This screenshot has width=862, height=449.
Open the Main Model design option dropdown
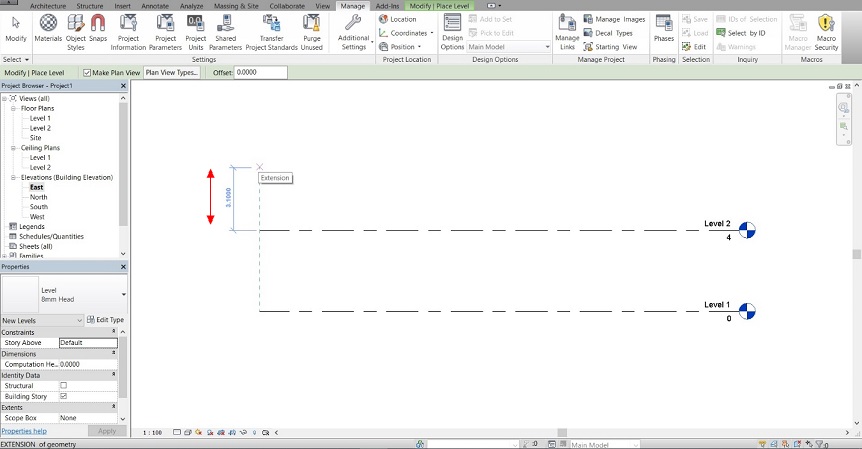coord(508,47)
